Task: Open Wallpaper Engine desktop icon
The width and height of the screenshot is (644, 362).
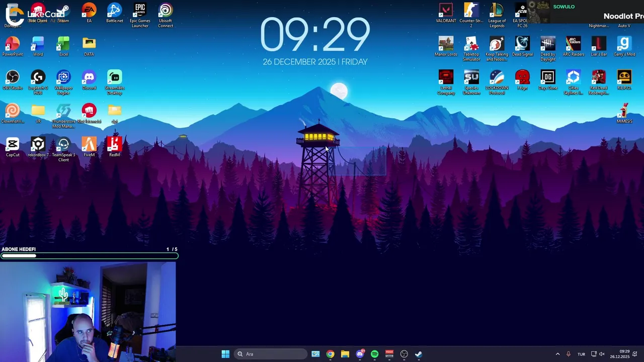Action: point(63,82)
